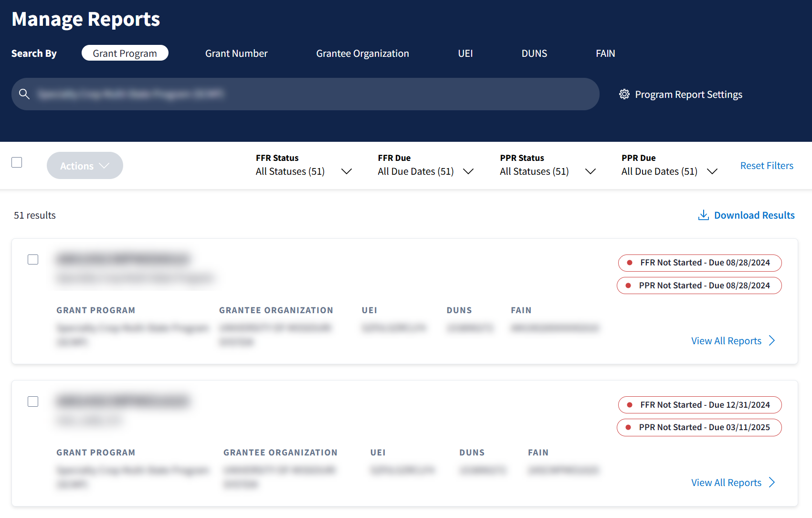Click arrow icon beside second View All Reports
Viewport: 812px width, 518px height.
(x=772, y=483)
